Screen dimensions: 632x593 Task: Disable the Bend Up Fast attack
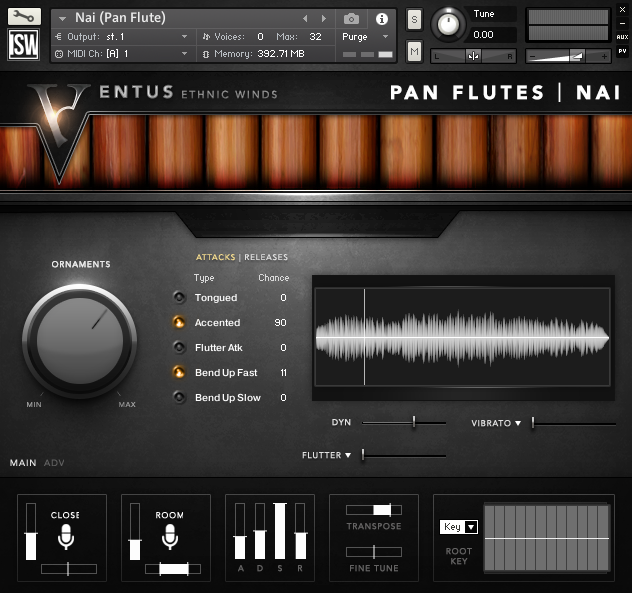(x=179, y=372)
